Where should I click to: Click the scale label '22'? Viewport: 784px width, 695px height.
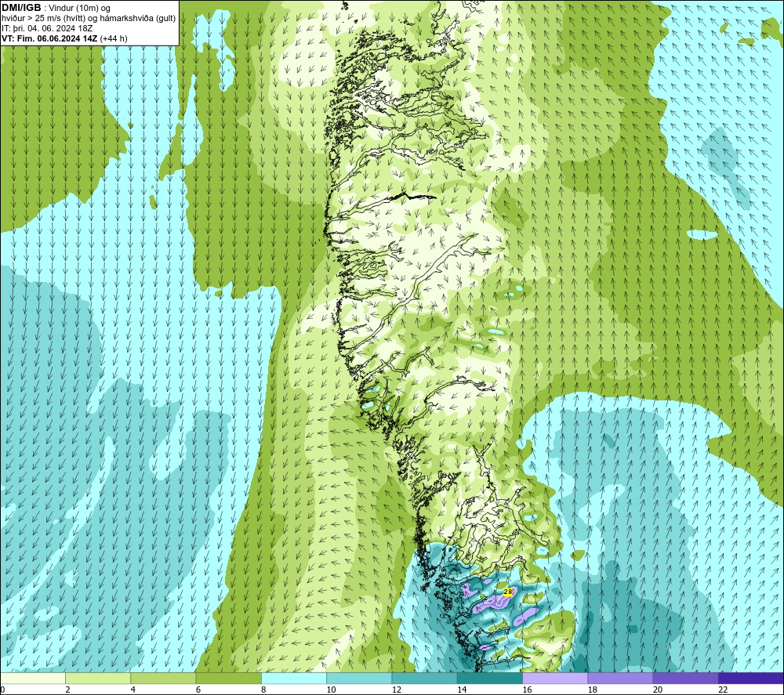(723, 690)
